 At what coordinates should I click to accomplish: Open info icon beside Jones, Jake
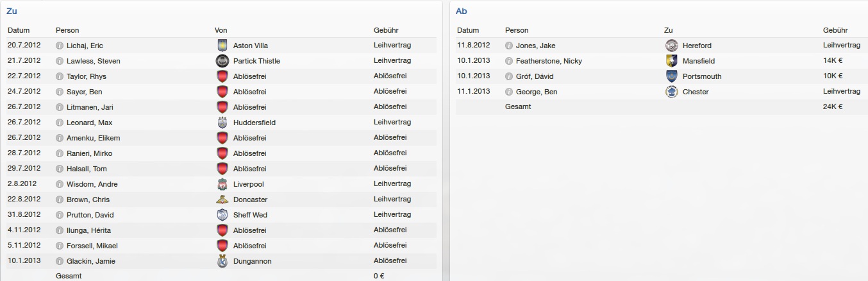click(x=509, y=46)
